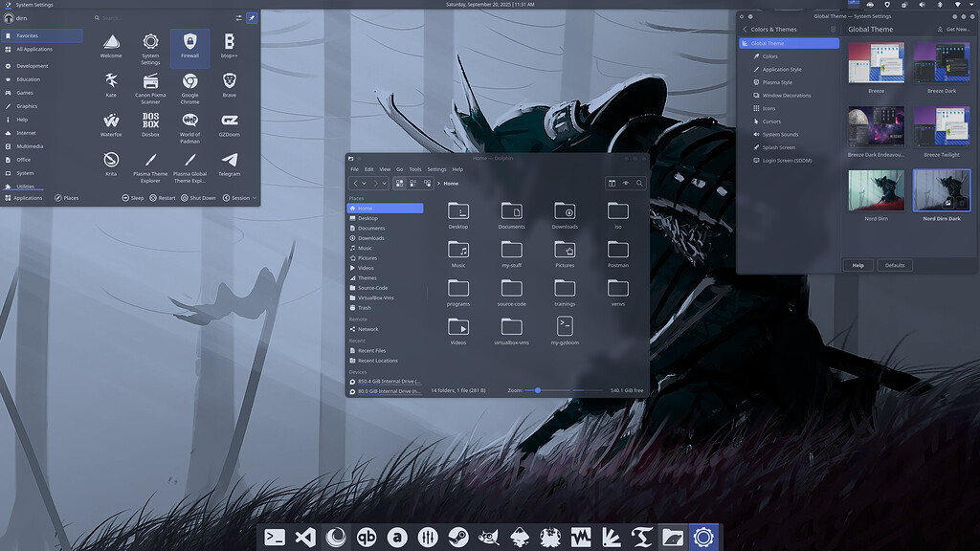Open Steam from the bottom dock
The height and width of the screenshot is (551, 980).
[x=460, y=538]
